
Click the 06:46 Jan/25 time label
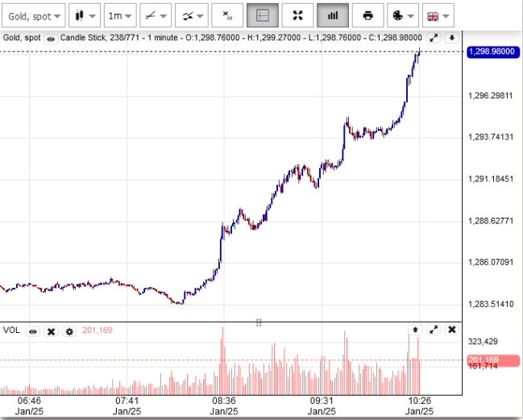pos(29,406)
